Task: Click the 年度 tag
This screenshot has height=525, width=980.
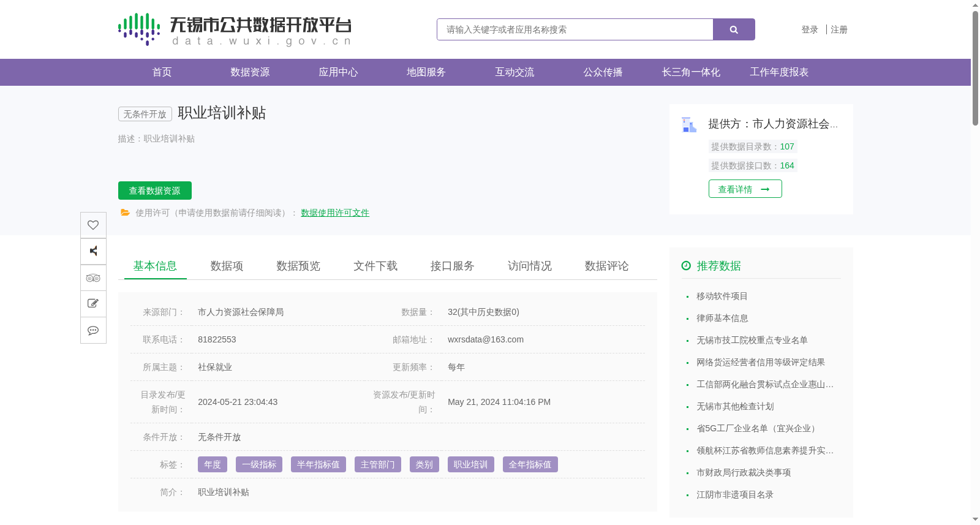Action: (213, 464)
